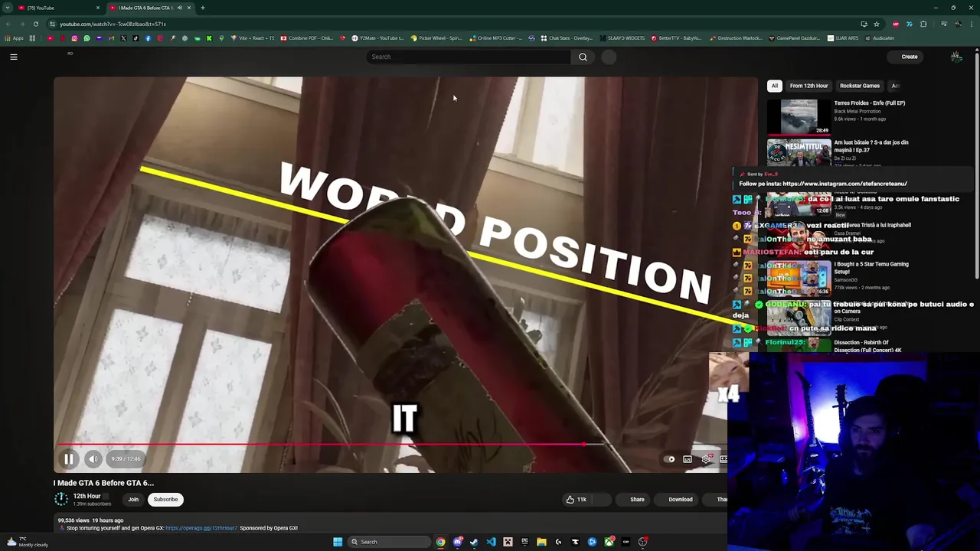The image size is (980, 551).
Task: Open the 12th Hour channel avatar
Action: tap(61, 499)
